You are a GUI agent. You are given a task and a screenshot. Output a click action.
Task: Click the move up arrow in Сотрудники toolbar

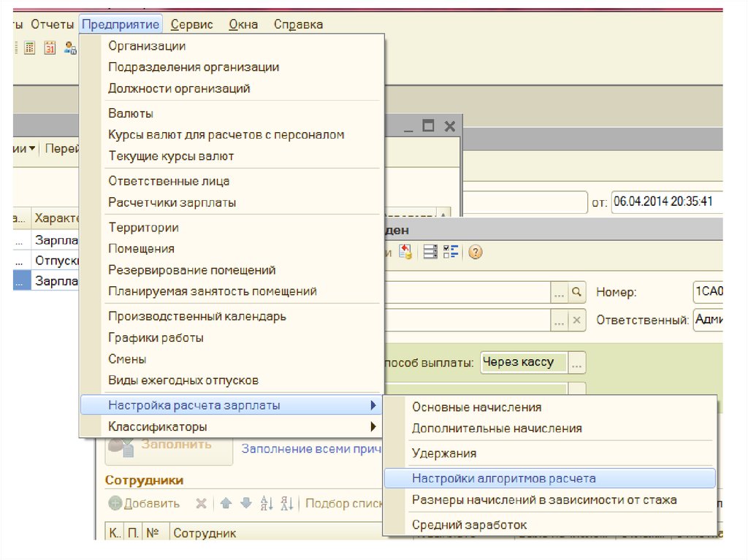pyautogui.click(x=226, y=503)
